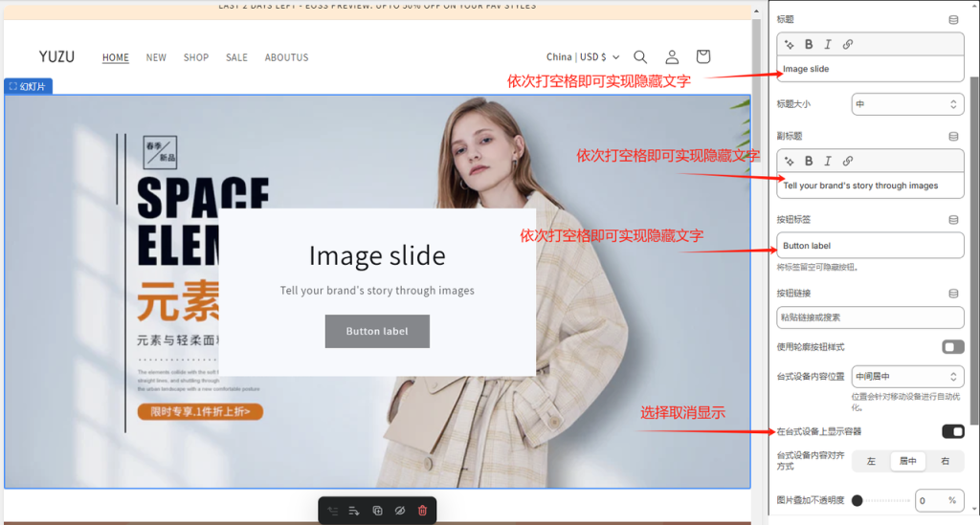Apply bold in the 标题 editor

point(809,44)
